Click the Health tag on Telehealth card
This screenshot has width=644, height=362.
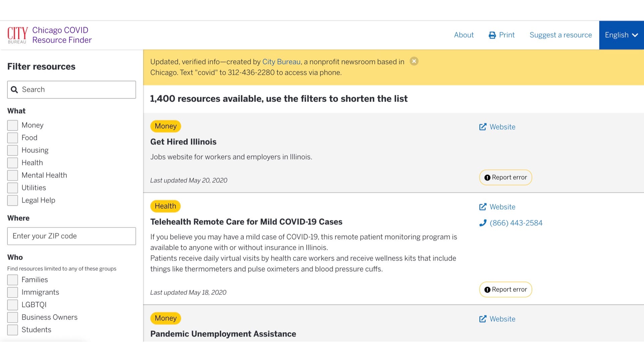coord(165,206)
